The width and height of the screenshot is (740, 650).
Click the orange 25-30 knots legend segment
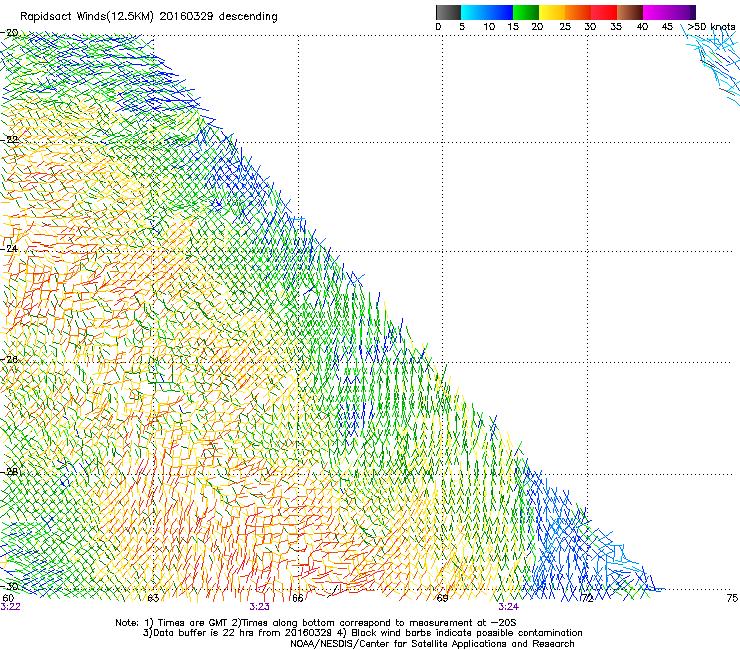pos(578,12)
